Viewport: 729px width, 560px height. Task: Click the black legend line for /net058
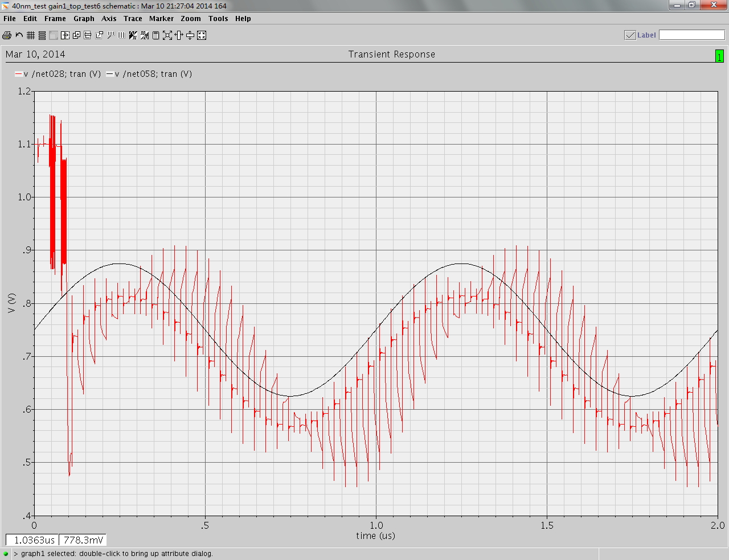[x=110, y=74]
